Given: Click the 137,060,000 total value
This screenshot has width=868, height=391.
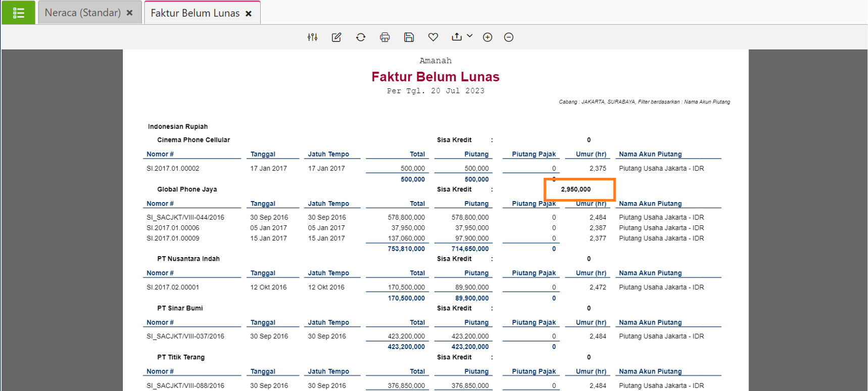Looking at the screenshot, I should pyautogui.click(x=406, y=238).
